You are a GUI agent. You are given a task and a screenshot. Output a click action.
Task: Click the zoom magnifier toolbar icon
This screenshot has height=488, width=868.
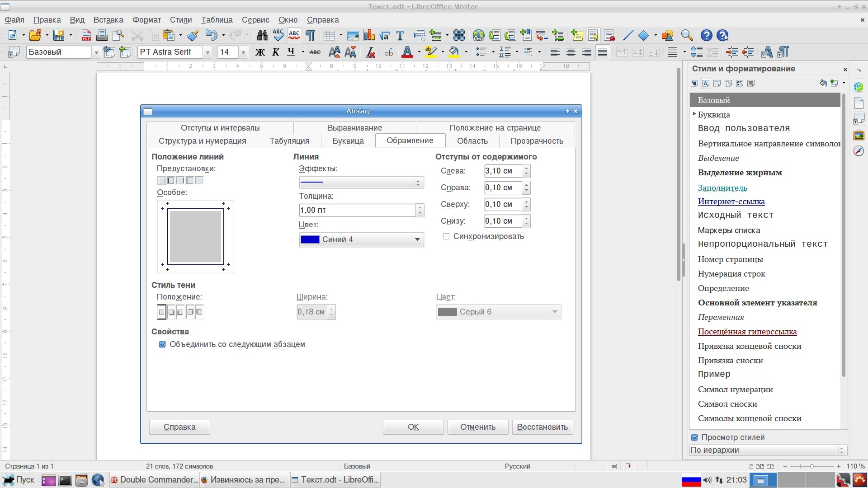point(687,35)
